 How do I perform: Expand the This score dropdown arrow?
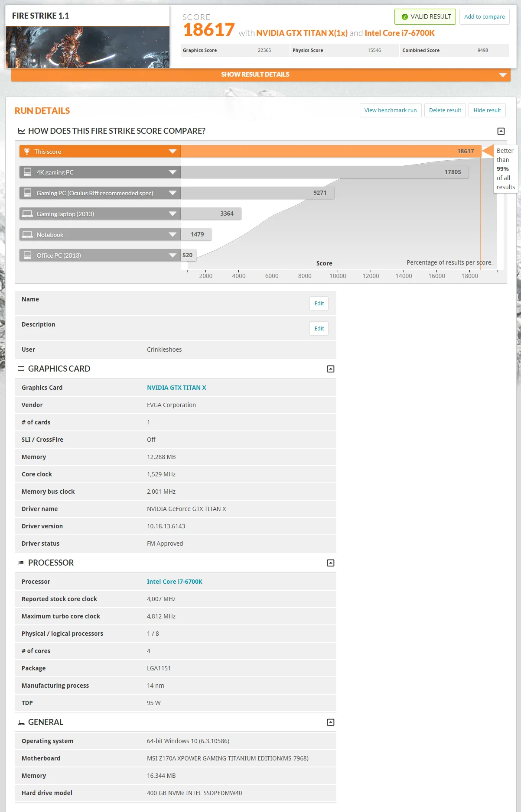[173, 152]
